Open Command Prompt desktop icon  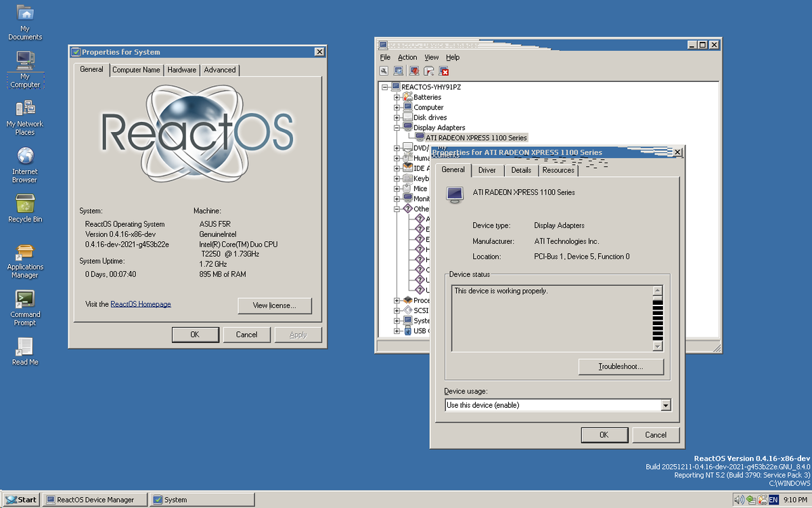(x=25, y=299)
